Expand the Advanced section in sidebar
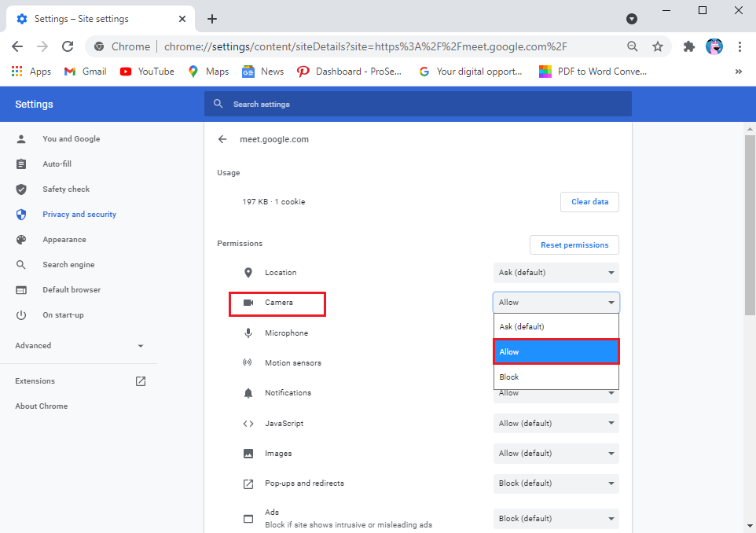 pyautogui.click(x=79, y=346)
